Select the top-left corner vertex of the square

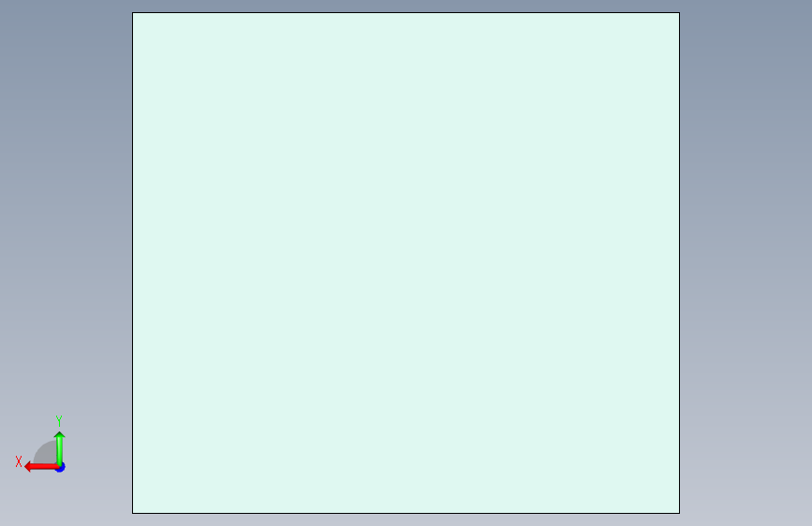pos(133,12)
